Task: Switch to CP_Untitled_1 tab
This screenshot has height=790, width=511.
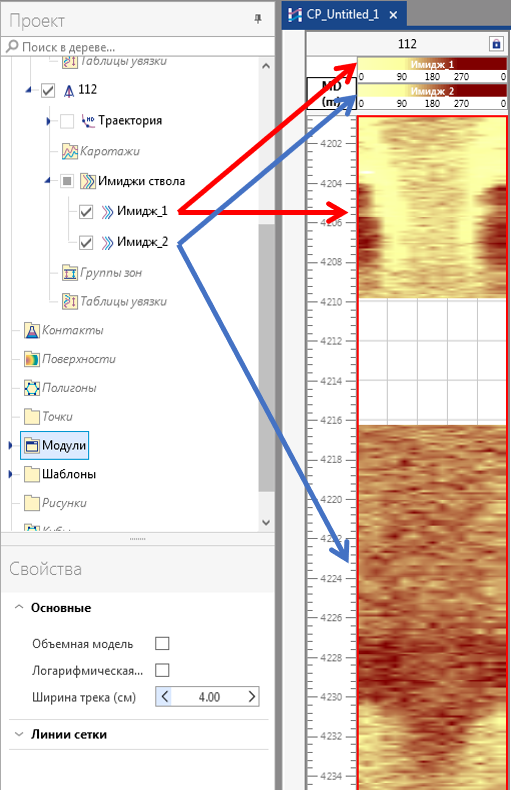Action: 343,15
